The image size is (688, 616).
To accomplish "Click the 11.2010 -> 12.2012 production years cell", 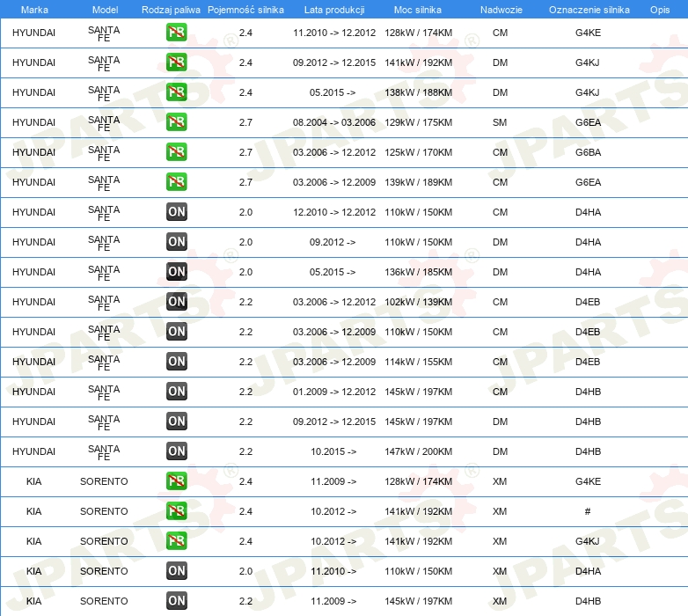I will 334,33.
